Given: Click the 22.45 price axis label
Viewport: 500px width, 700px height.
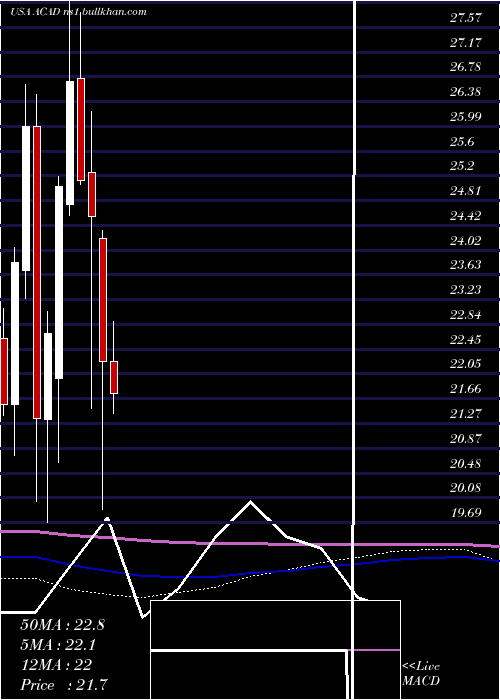Looking at the screenshot, I should tap(466, 340).
